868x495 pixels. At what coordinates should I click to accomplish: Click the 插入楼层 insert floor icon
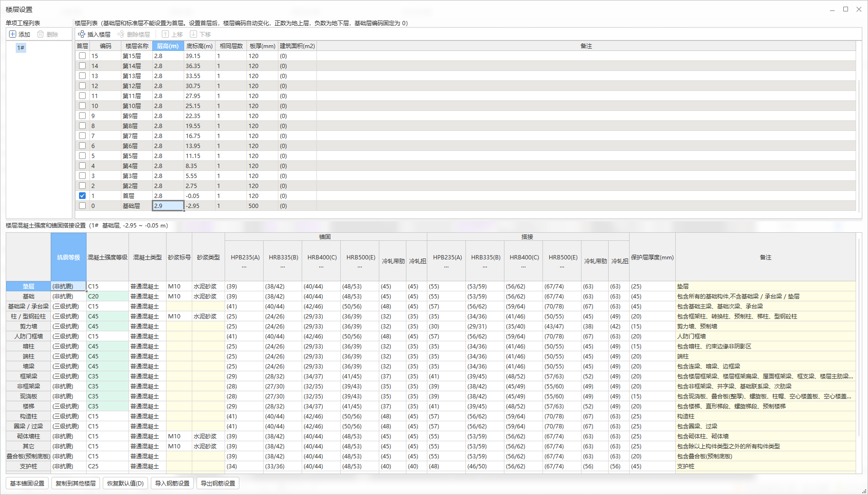click(x=82, y=34)
